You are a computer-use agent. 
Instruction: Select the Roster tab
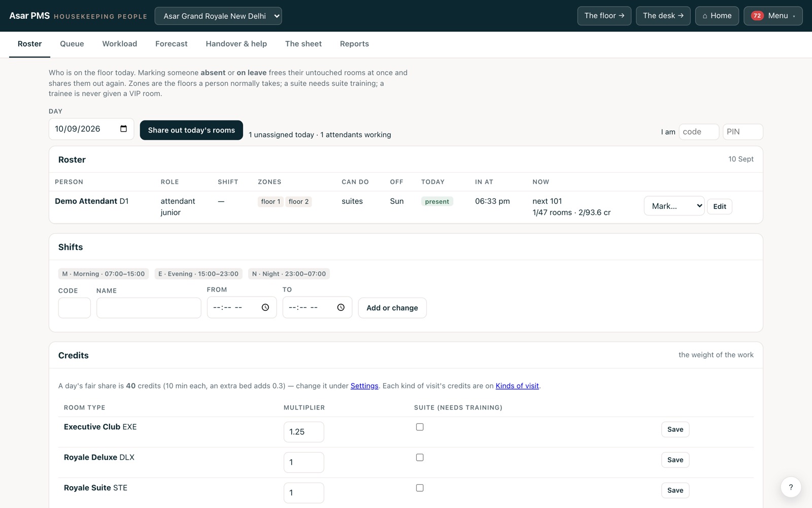(30, 44)
